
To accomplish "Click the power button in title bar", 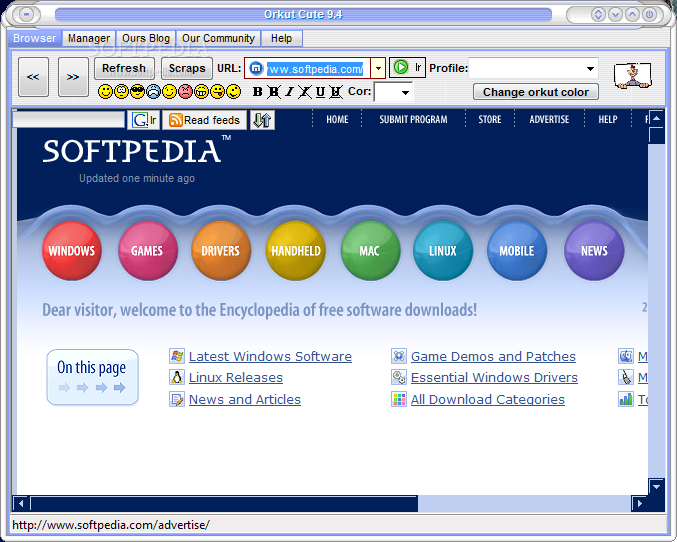I will coord(649,15).
